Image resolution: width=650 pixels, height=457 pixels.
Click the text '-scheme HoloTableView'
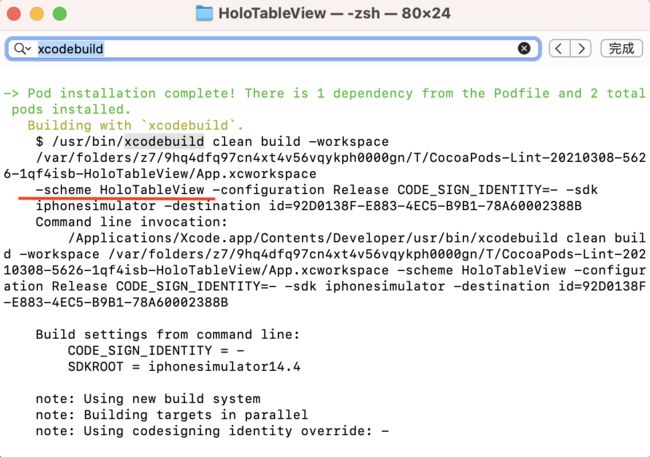pyautogui.click(x=120, y=190)
